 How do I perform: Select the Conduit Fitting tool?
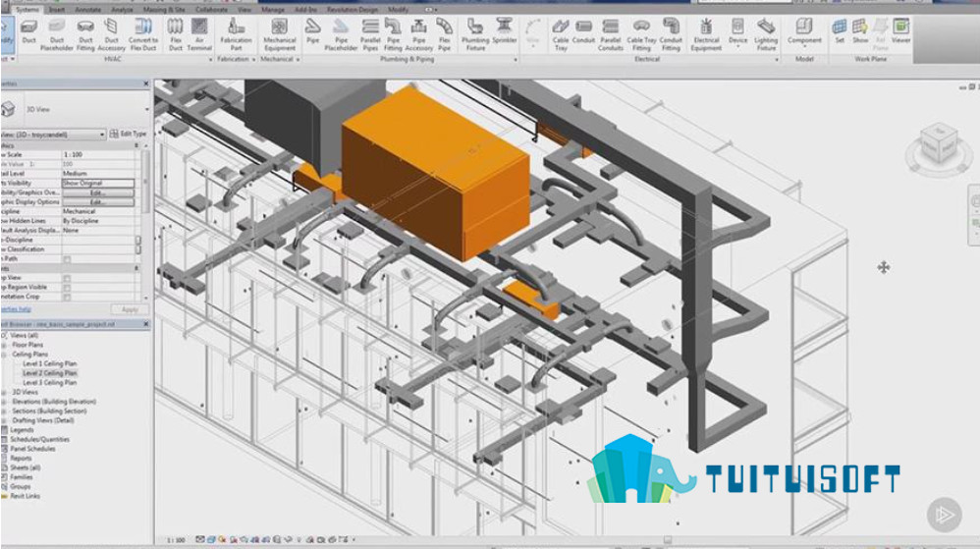click(x=671, y=34)
